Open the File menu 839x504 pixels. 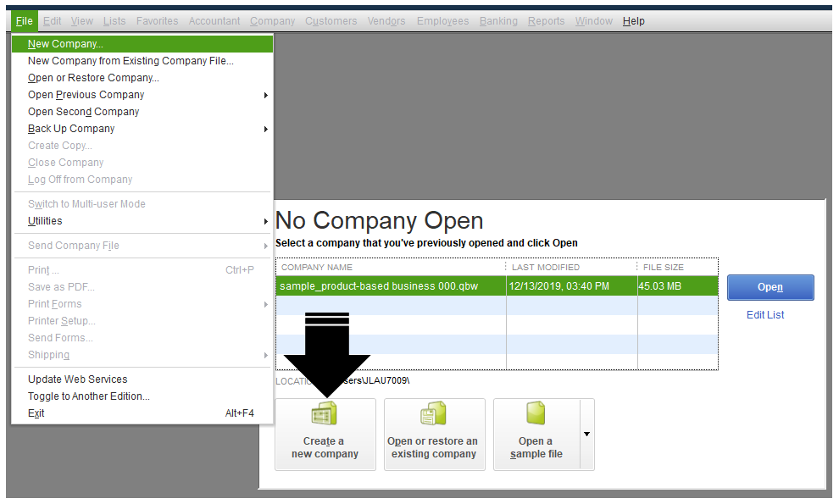point(24,21)
